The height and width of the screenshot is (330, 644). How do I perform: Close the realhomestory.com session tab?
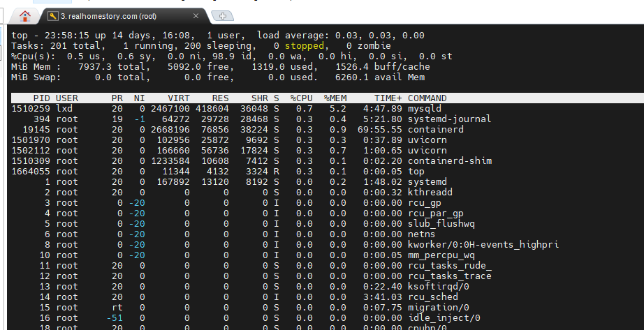click(196, 15)
